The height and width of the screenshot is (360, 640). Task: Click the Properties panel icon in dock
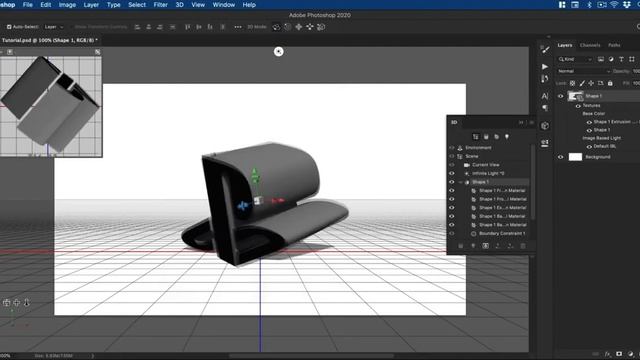click(545, 143)
